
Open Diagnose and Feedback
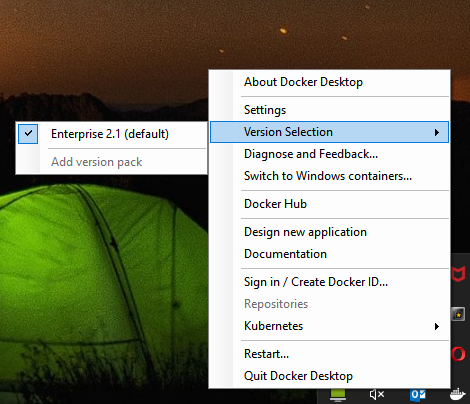329,154
